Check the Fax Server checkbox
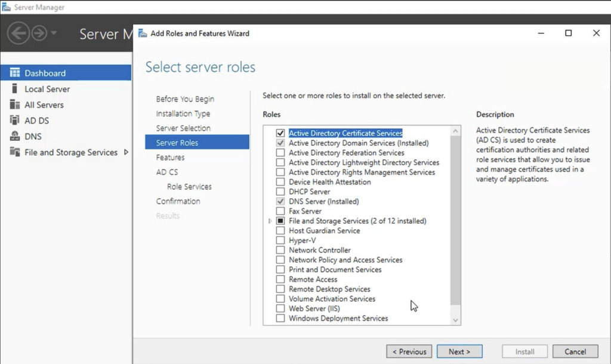 point(280,211)
